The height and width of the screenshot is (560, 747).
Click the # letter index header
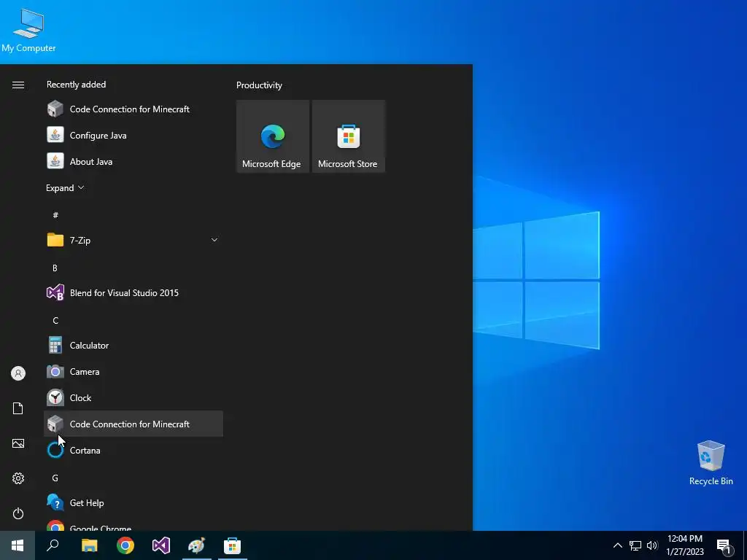55,215
